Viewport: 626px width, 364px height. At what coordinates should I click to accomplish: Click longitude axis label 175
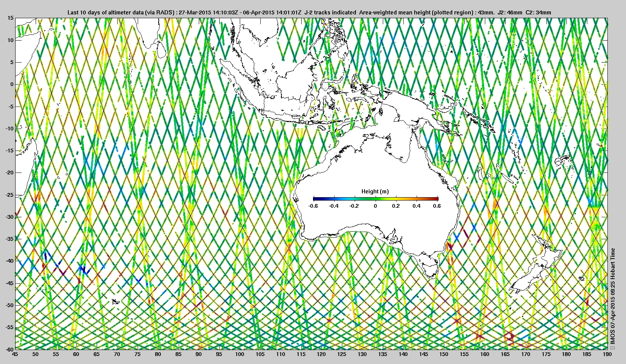546,354
